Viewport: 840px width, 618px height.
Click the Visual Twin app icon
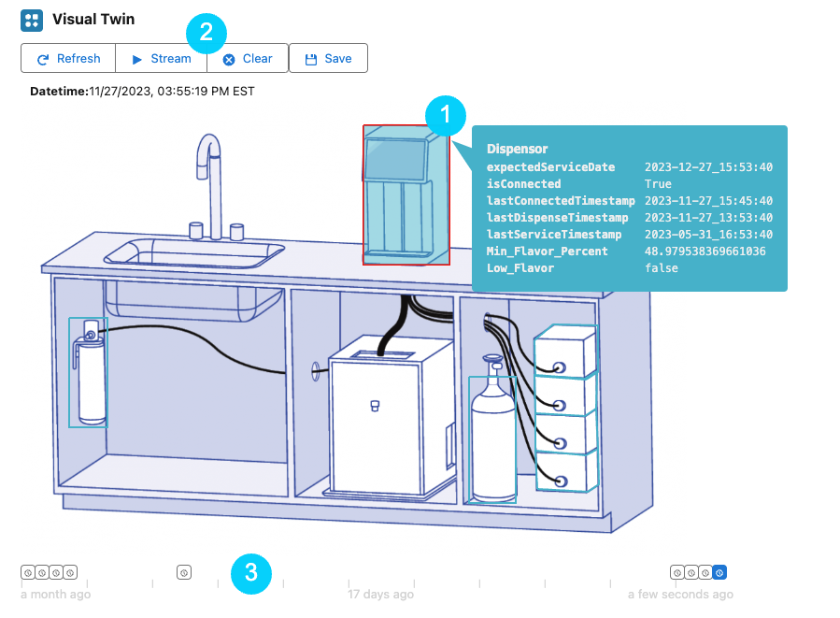point(32,21)
